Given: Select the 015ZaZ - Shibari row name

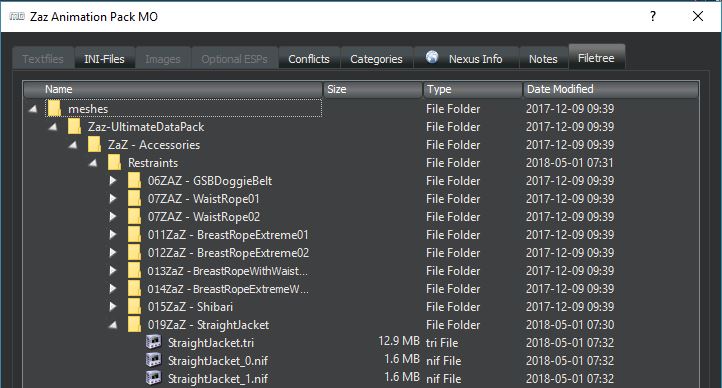Looking at the screenshot, I should tap(190, 307).
